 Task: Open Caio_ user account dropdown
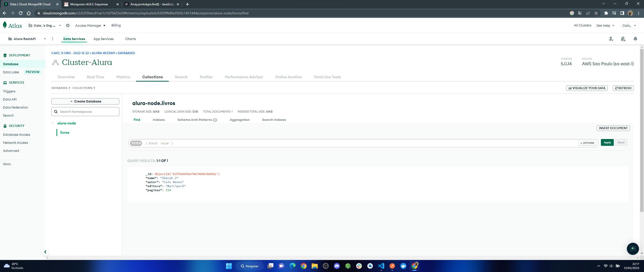pyautogui.click(x=629, y=25)
